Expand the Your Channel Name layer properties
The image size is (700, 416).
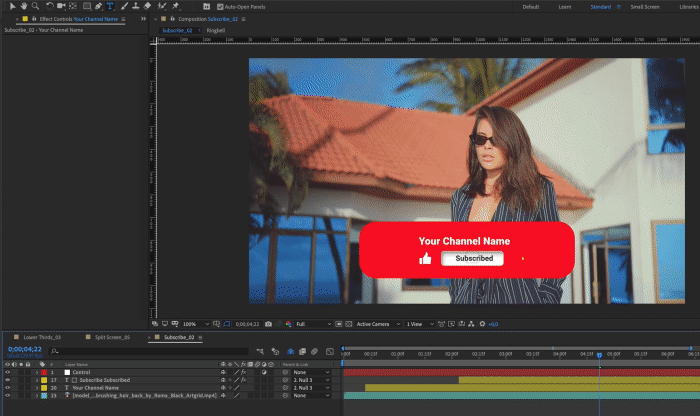[37, 388]
